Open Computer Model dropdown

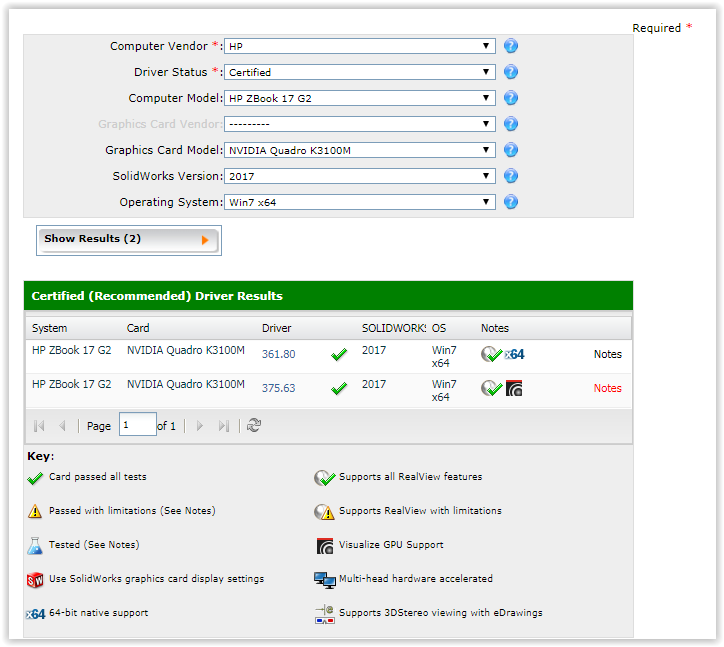[x=360, y=98]
